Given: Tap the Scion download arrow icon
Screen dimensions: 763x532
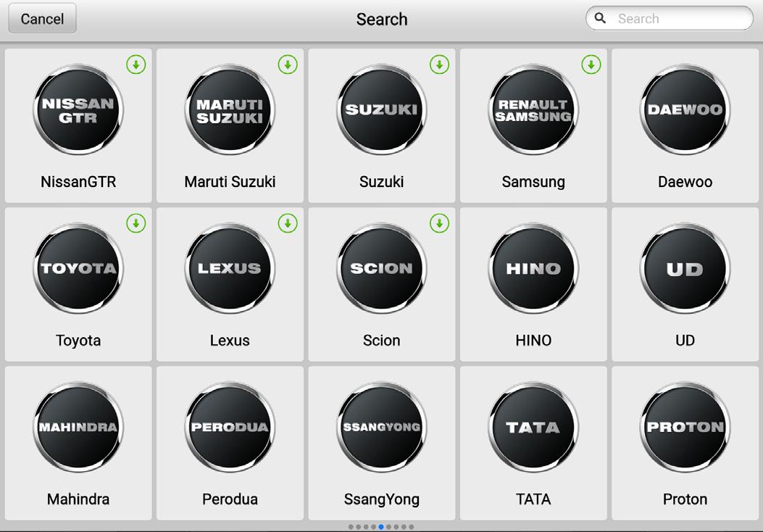Looking at the screenshot, I should click(439, 223).
